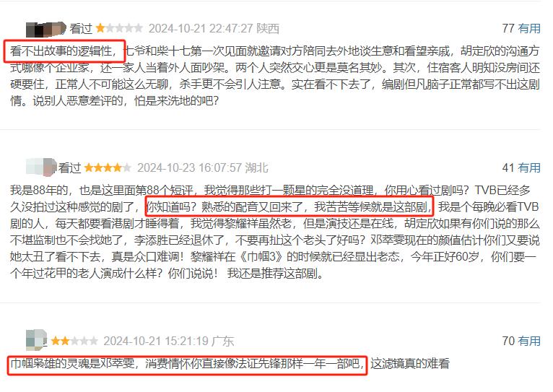
Task: Click the two-star rating of Guangdong review
Action: [x=74, y=341]
